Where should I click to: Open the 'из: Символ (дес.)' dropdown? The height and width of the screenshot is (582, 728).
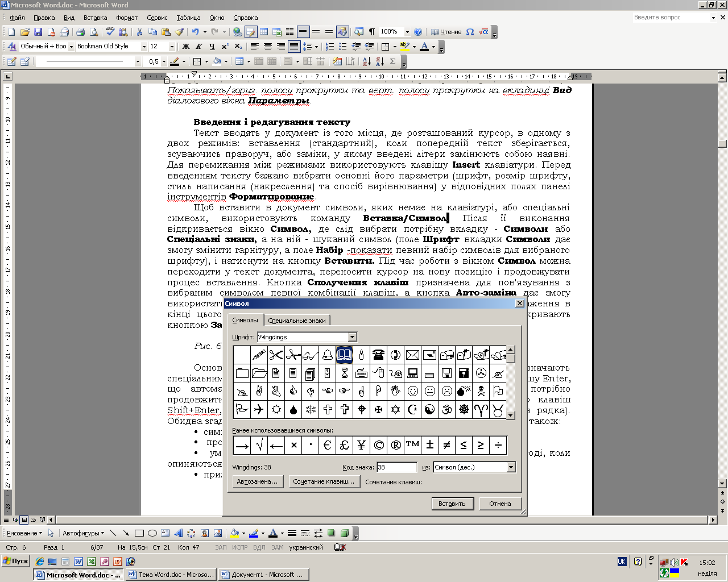pos(511,467)
